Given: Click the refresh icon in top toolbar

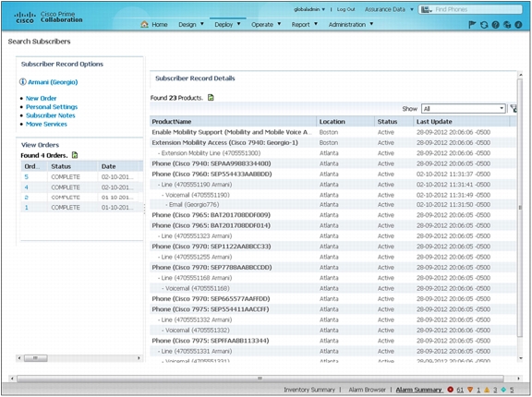Looking at the screenshot, I should [484, 25].
